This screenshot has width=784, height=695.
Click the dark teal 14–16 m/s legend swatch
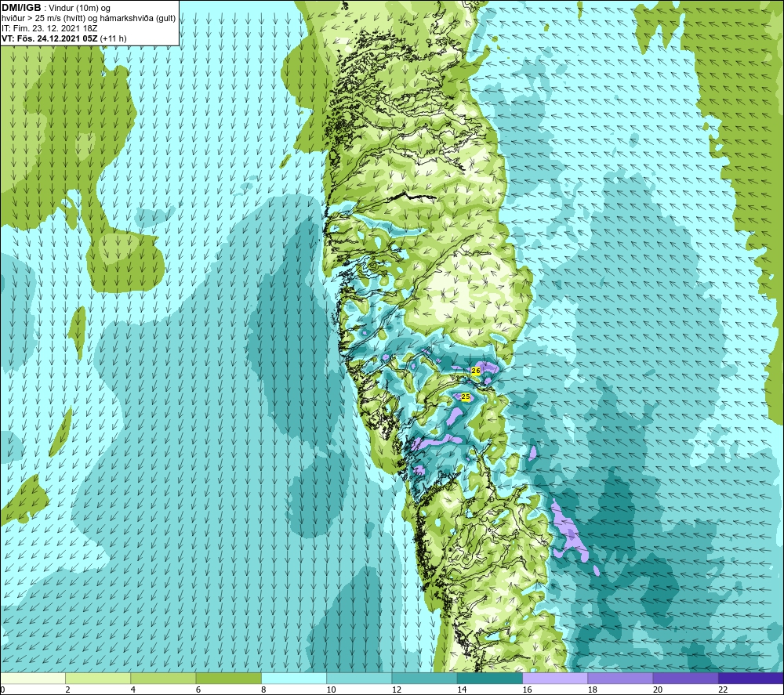[490, 679]
